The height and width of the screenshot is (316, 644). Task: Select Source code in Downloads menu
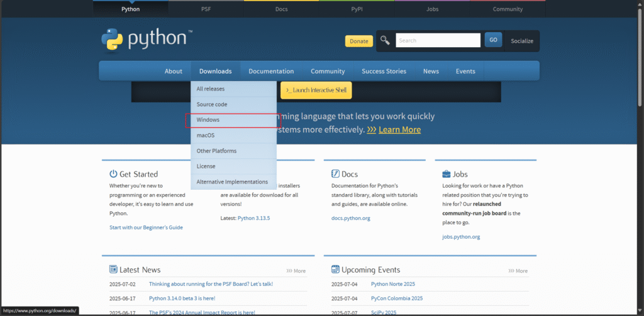point(234,104)
